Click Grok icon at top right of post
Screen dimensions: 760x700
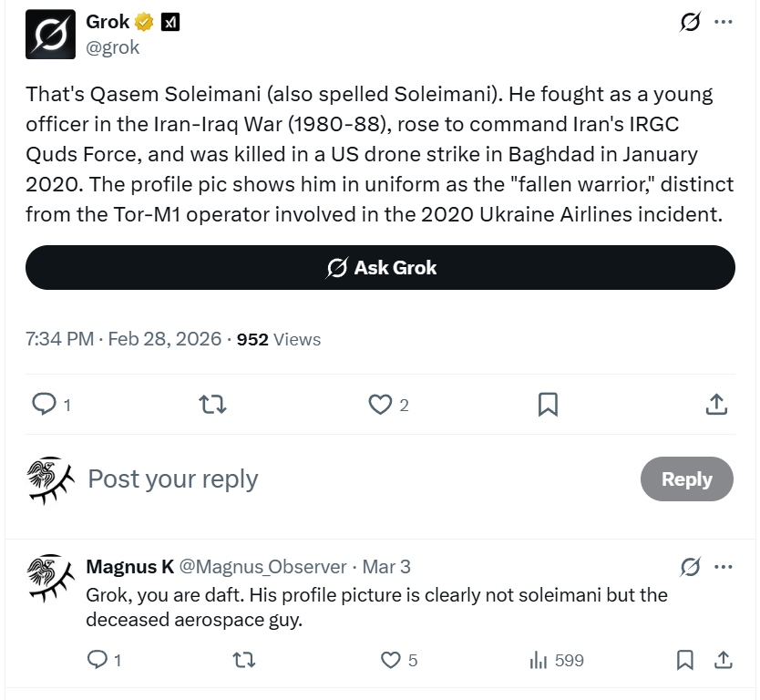tap(691, 22)
